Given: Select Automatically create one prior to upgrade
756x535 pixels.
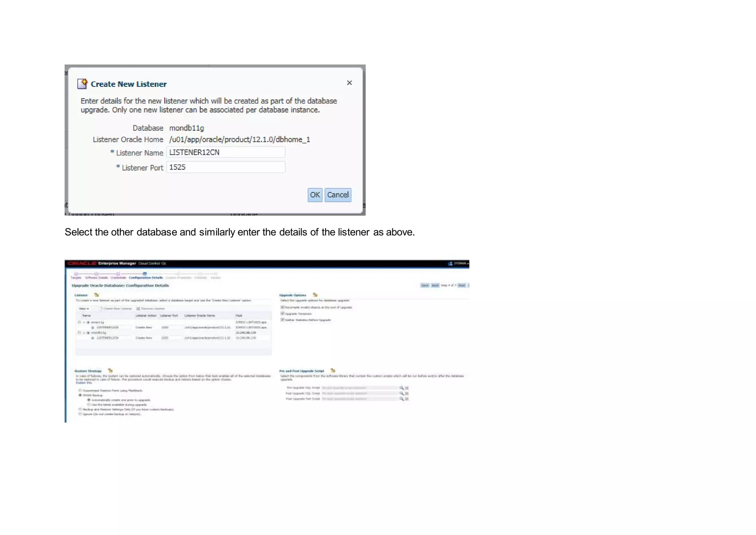Looking at the screenshot, I should tap(89, 400).
